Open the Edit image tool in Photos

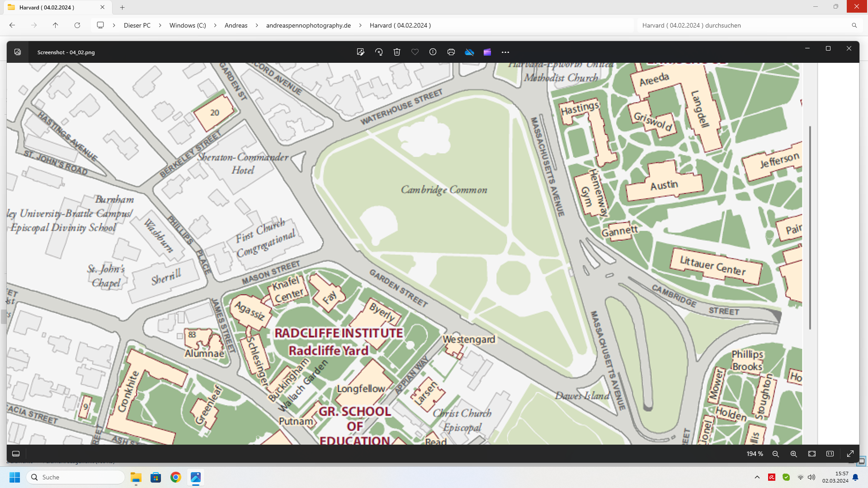(360, 52)
